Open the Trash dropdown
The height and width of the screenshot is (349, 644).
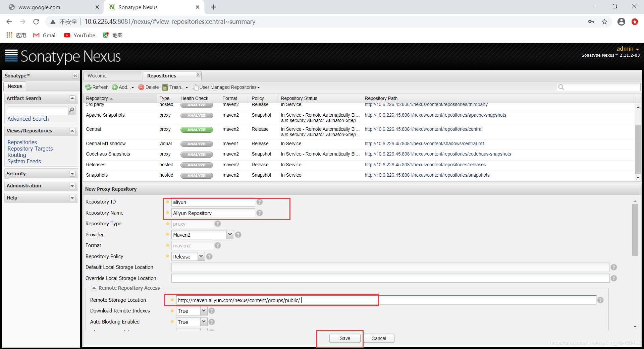pos(175,87)
